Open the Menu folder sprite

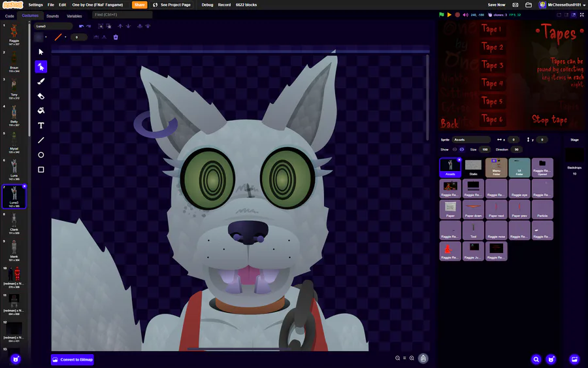coord(496,167)
